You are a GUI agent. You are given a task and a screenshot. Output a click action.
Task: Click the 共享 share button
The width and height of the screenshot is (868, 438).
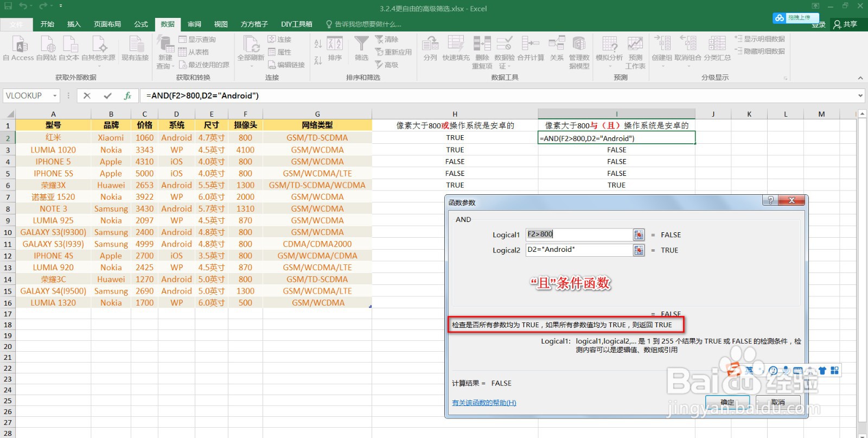846,24
